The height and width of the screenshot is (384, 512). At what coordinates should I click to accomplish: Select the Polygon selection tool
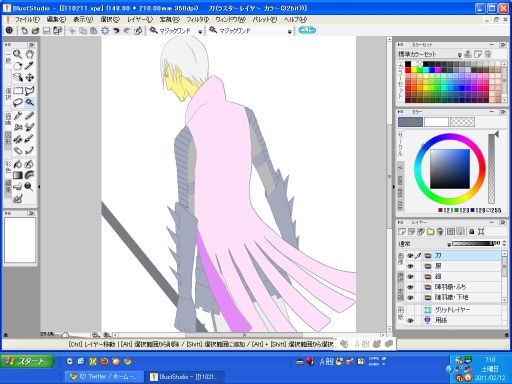30,91
